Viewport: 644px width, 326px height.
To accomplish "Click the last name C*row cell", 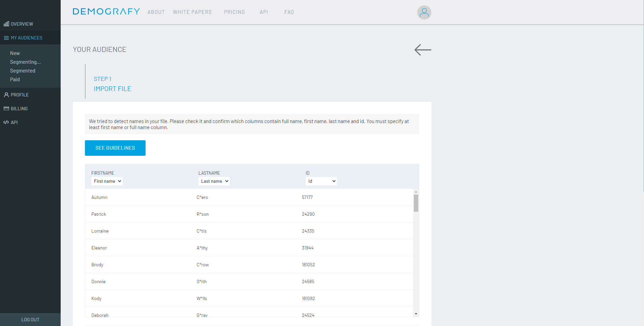I will click(x=203, y=265).
